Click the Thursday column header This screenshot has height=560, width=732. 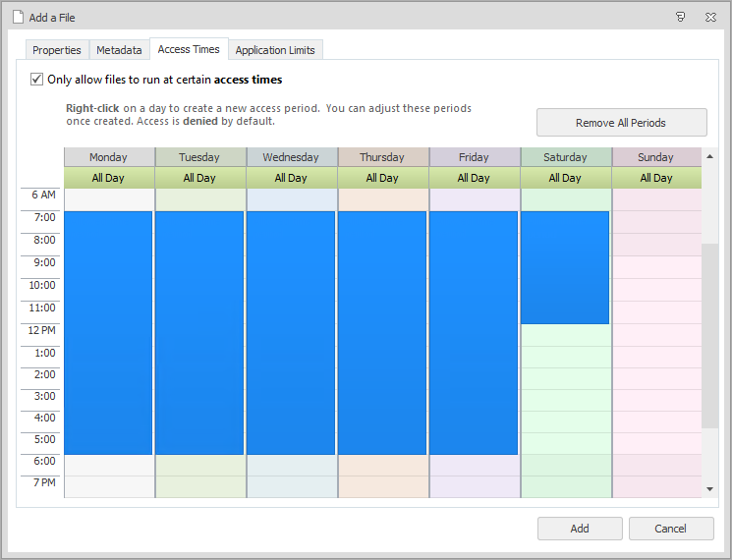coord(382,157)
